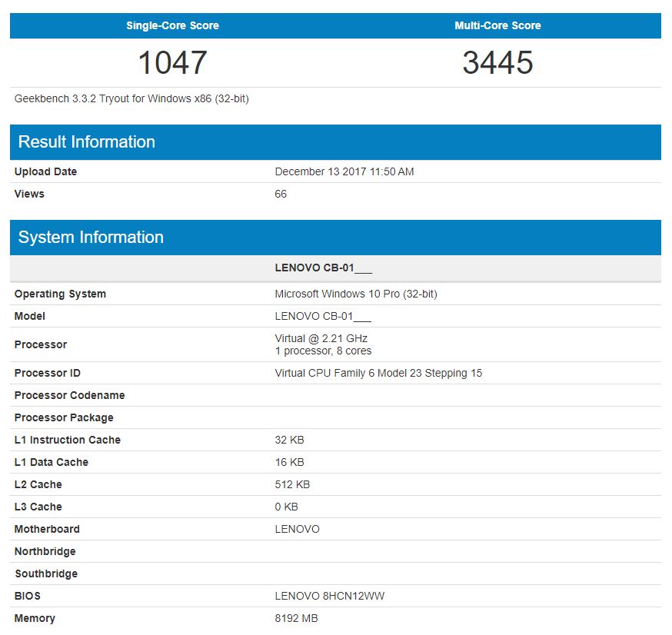Select the Virtual @ 2.21 GHz text
This screenshot has height=635, width=672.
click(321, 338)
